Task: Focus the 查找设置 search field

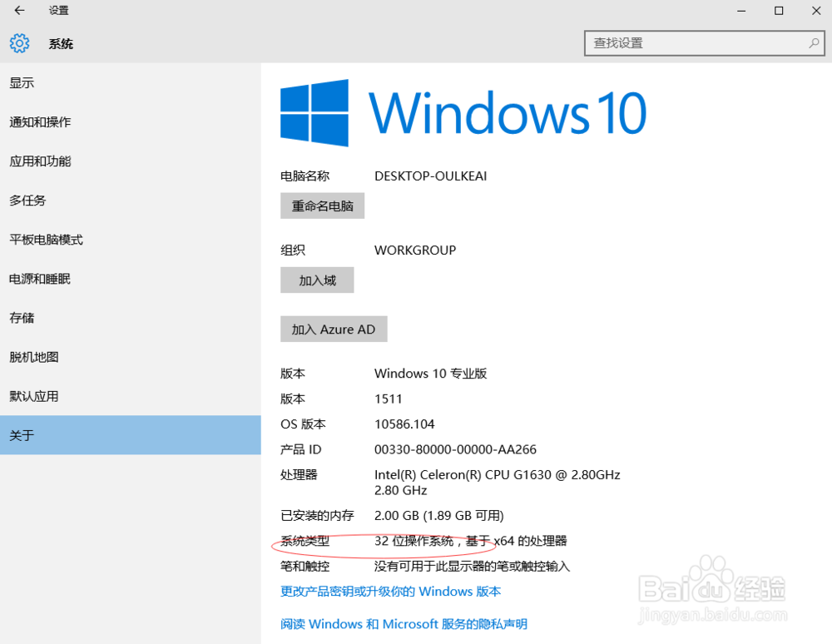Action: [704, 43]
